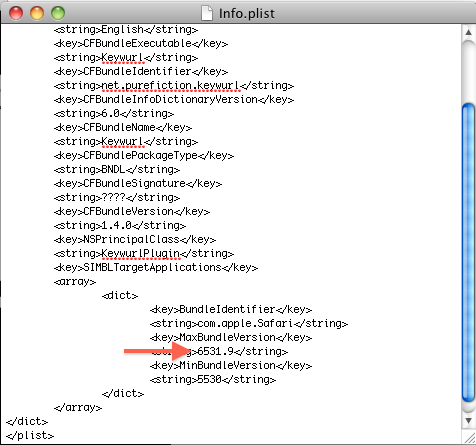Click the empty scrollbar track above the thumb
This screenshot has width=476, height=445.
[468, 72]
